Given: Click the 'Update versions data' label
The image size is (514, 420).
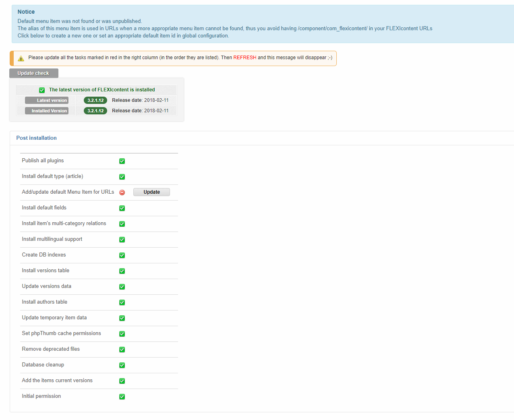Looking at the screenshot, I should [47, 286].
